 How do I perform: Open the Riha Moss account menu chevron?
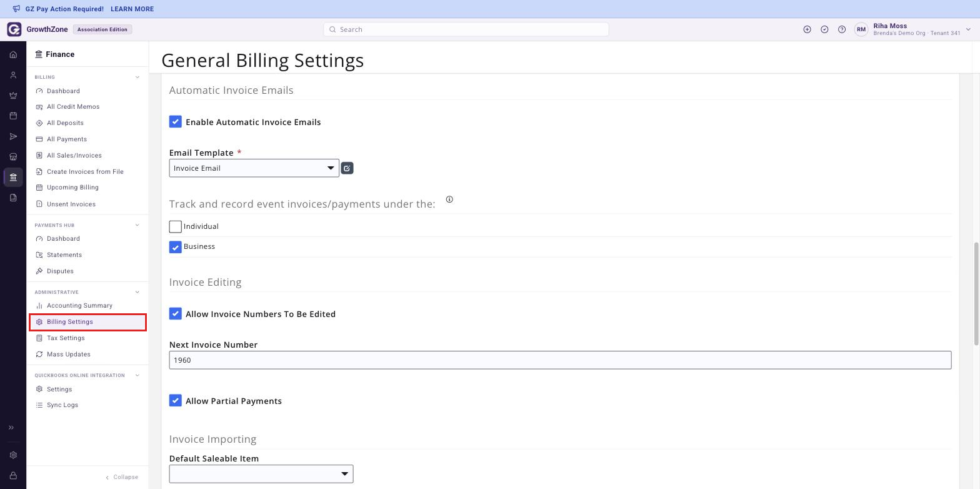point(968,29)
